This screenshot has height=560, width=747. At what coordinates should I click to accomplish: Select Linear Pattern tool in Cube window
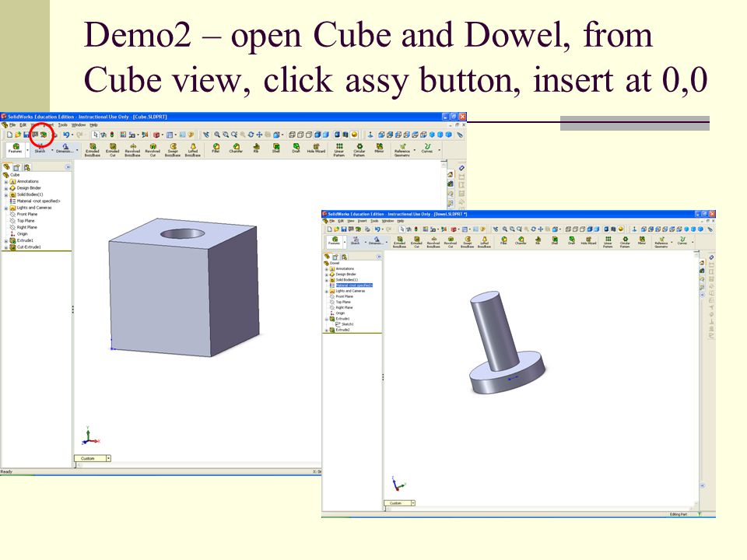click(339, 149)
